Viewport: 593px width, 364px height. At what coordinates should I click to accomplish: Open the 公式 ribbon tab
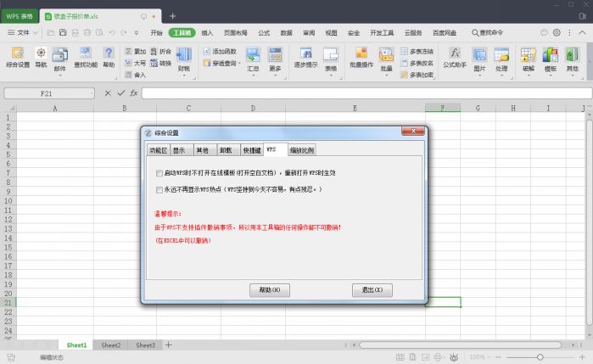coord(264,33)
